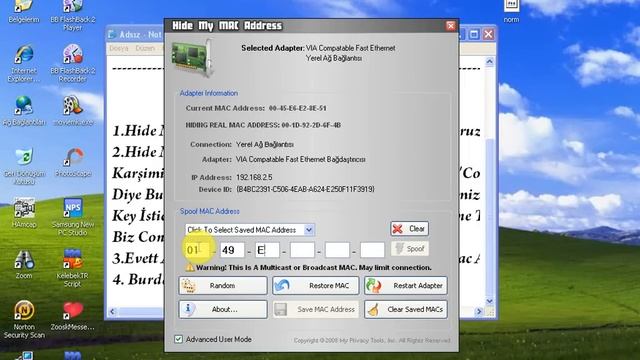Launch PhotoScape desktop icon
Viewport: 640px width, 360px height.
point(73,162)
